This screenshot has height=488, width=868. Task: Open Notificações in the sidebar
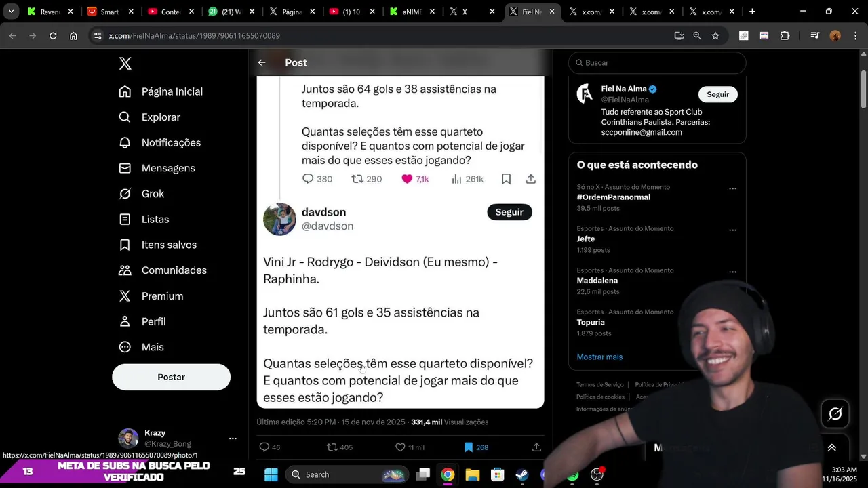pos(160,143)
